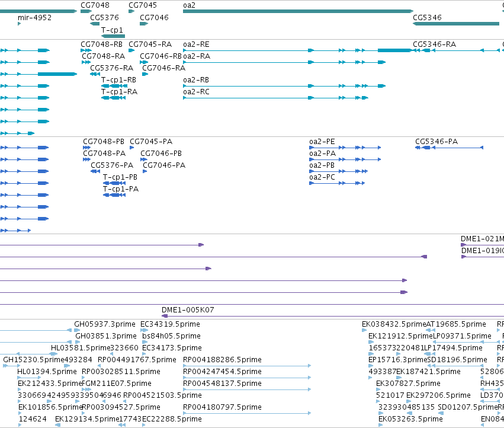This screenshot has width=504, height=428.
Task: Select the SD18196.5prime EST label
Action: coord(457,360)
